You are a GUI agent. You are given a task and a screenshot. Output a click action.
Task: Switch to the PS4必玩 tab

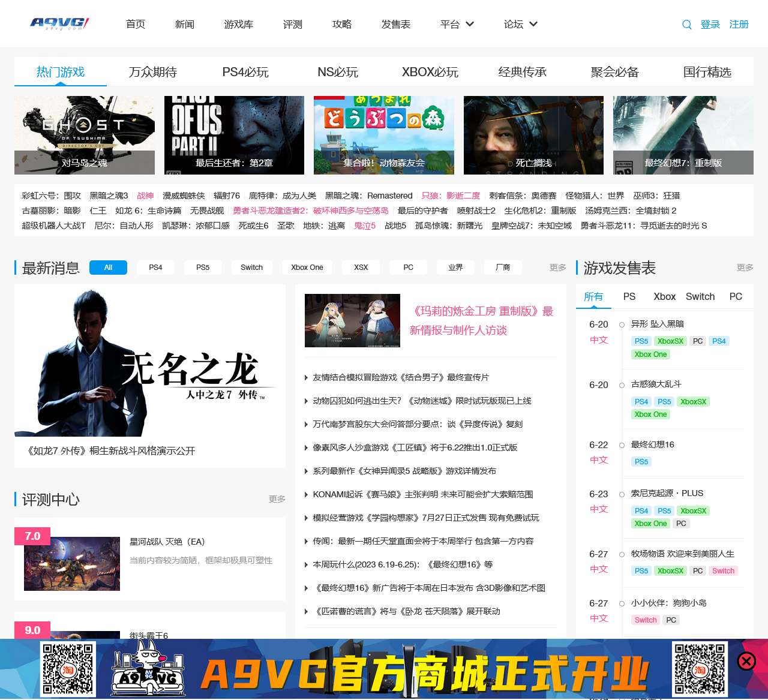[245, 72]
